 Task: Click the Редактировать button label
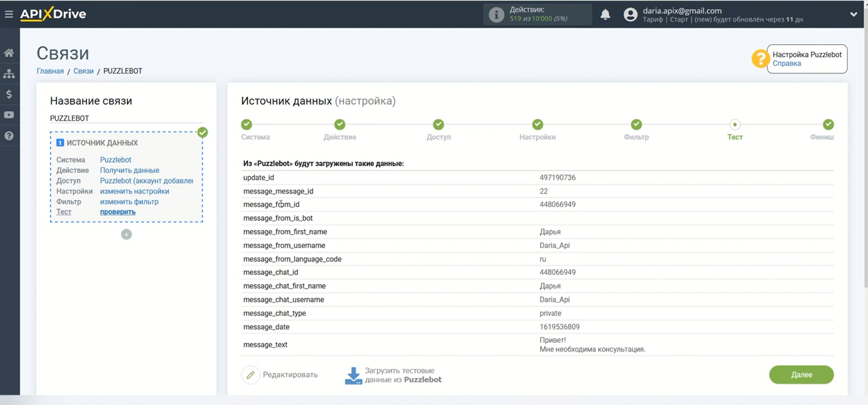point(290,375)
